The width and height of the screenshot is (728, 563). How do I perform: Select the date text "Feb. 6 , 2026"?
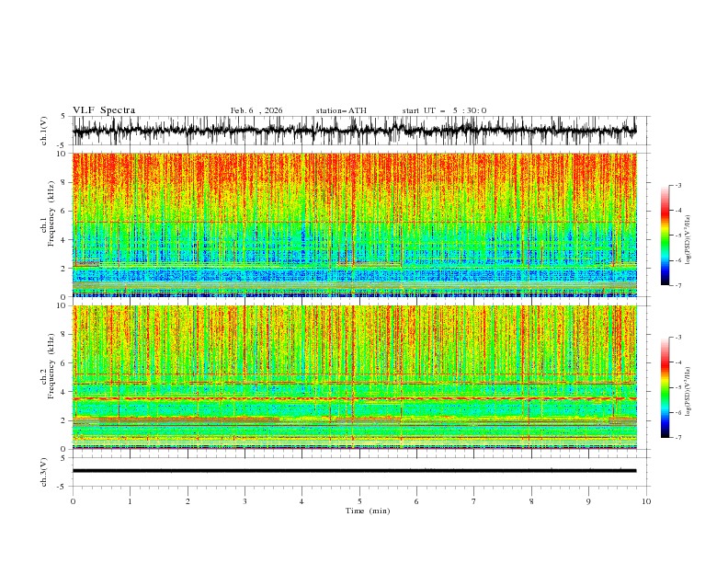click(256, 110)
